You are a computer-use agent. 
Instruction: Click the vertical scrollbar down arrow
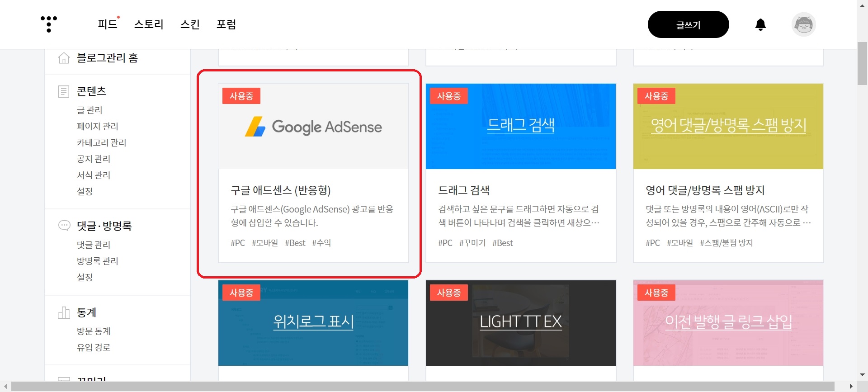(862, 375)
